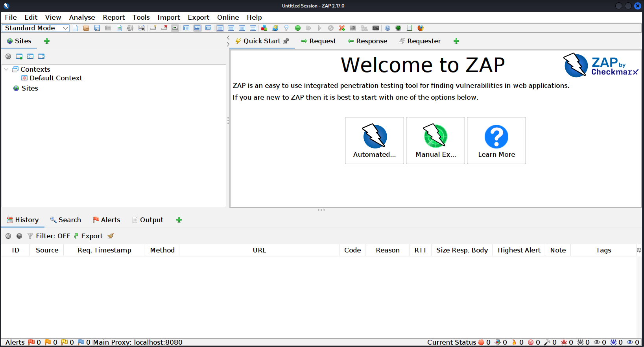644x347 pixels.
Task: Click the Manual Explore button
Action: pos(435,141)
